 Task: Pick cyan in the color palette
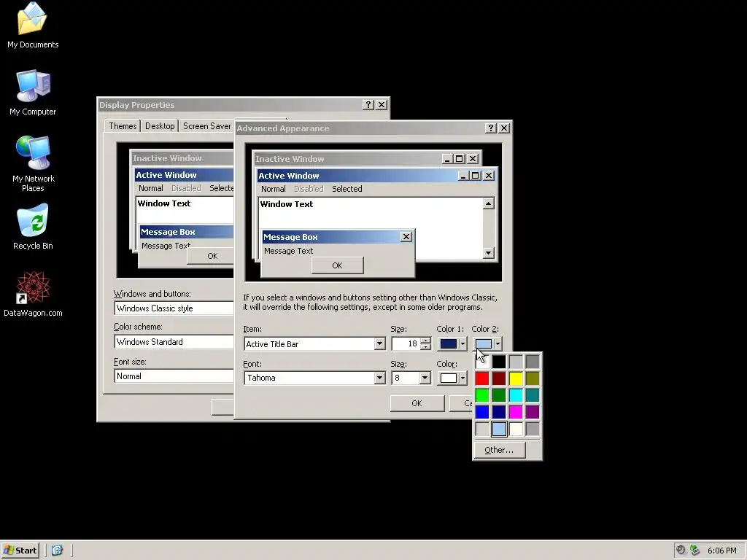pyautogui.click(x=516, y=395)
